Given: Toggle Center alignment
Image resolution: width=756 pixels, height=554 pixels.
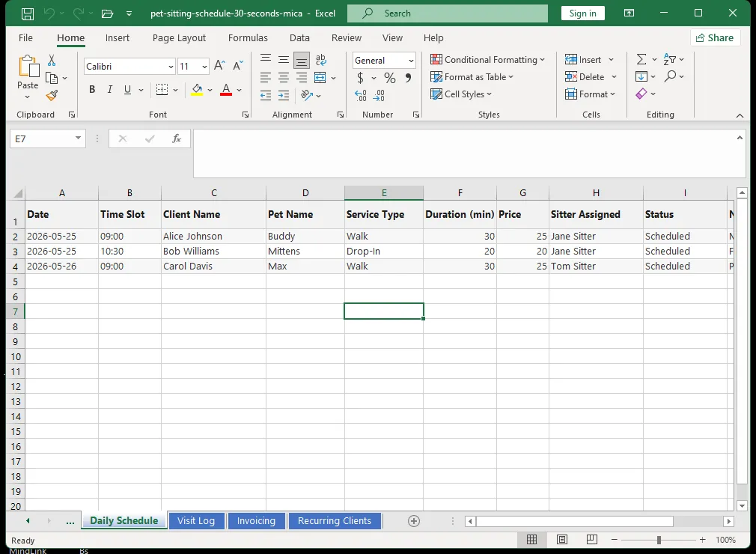Looking at the screenshot, I should coord(284,78).
